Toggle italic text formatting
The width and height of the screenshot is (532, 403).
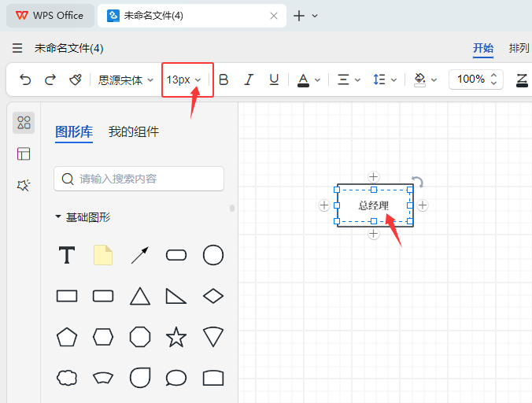pos(249,79)
